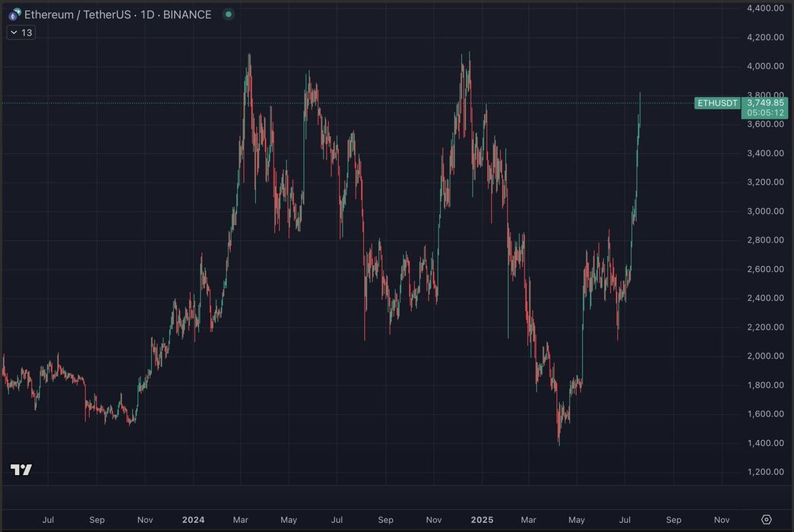Click the Mar label right after 2024
The image size is (794, 532).
click(240, 520)
